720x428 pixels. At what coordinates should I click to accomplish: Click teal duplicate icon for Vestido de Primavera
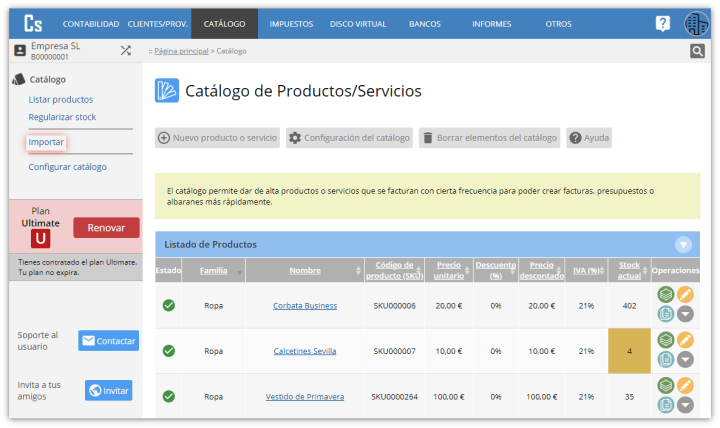665,405
